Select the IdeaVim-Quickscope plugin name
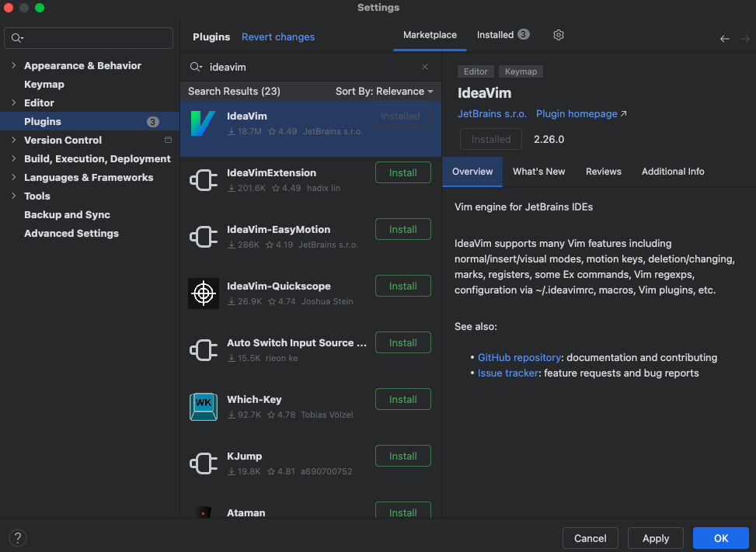The width and height of the screenshot is (756, 552). click(x=279, y=286)
